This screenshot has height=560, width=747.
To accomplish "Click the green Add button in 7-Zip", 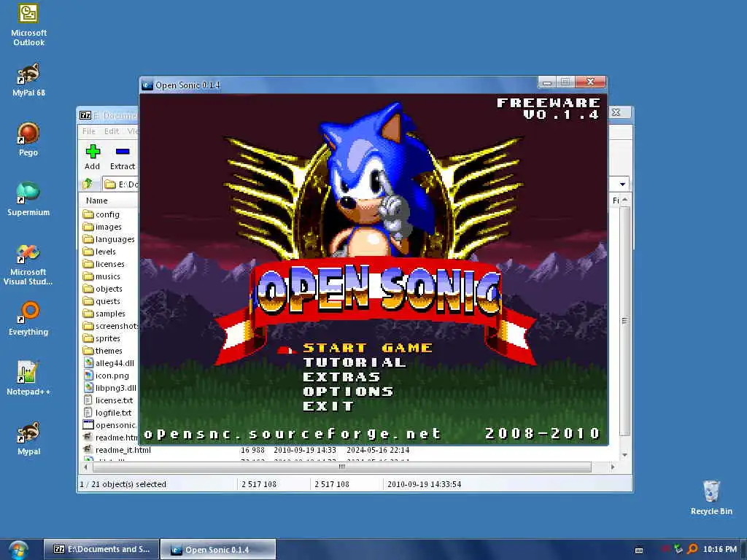I will [x=93, y=157].
